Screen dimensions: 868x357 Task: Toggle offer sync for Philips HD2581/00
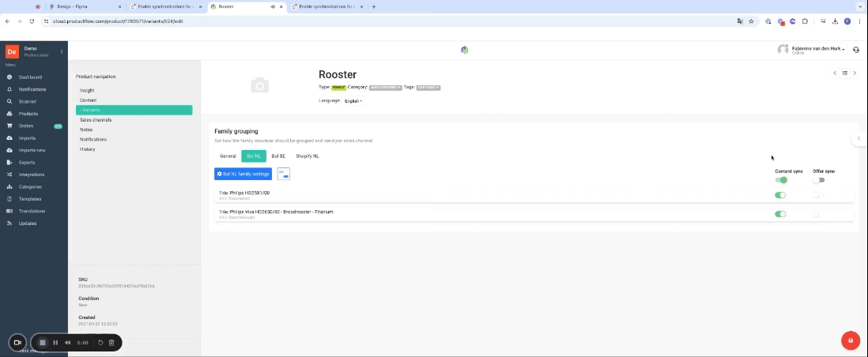(x=818, y=195)
